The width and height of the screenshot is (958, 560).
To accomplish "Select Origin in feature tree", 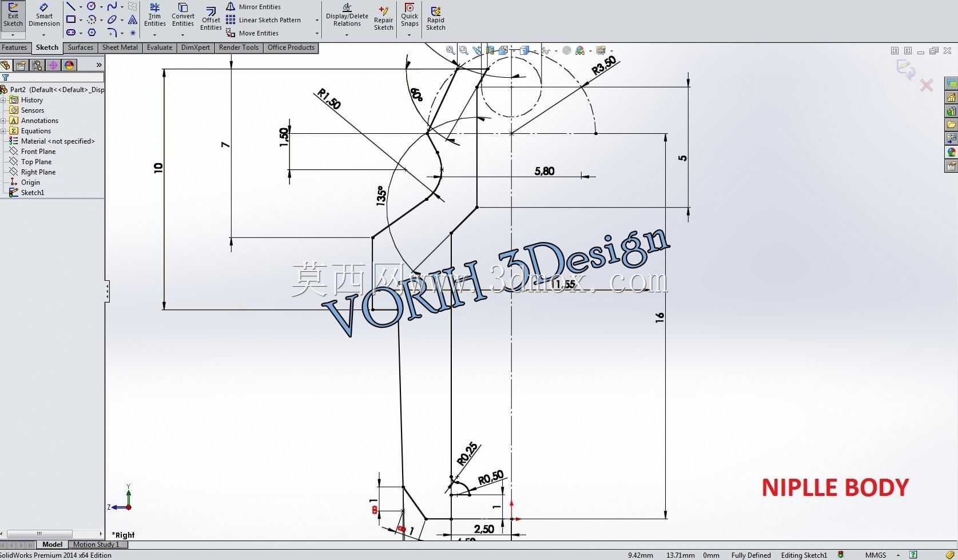I will pos(25,182).
